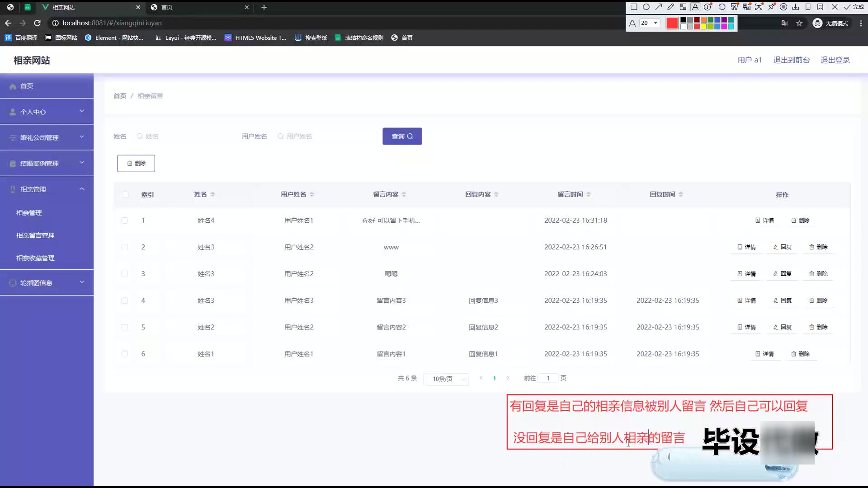Toggle the select-all header checkbox
The width and height of the screenshot is (868, 488).
(x=125, y=195)
